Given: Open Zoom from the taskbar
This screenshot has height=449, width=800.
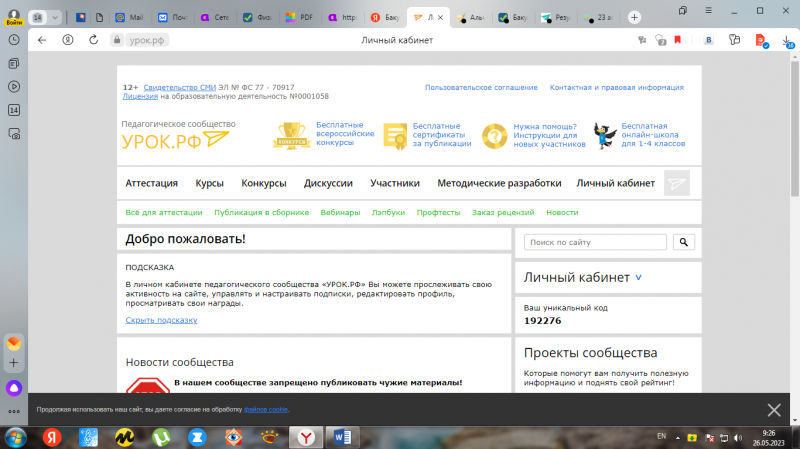Looking at the screenshot, I should coord(197,437).
